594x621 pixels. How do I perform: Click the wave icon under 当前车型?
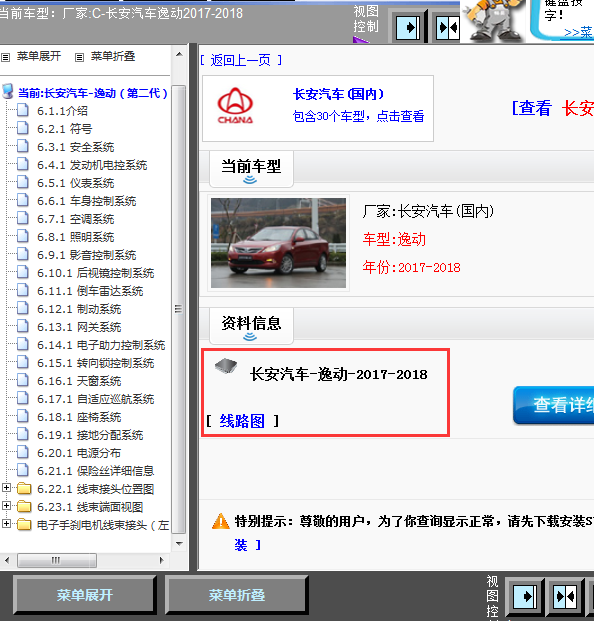(x=250, y=180)
